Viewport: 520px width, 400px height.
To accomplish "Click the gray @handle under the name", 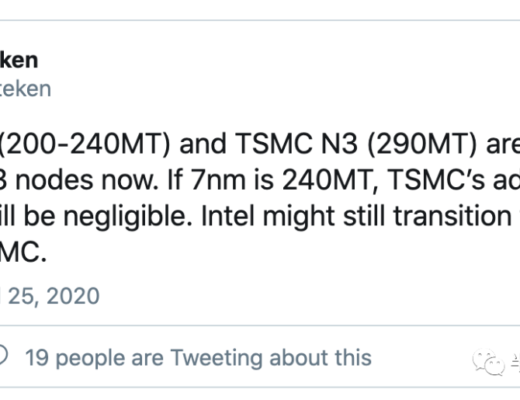I will 25,89.
